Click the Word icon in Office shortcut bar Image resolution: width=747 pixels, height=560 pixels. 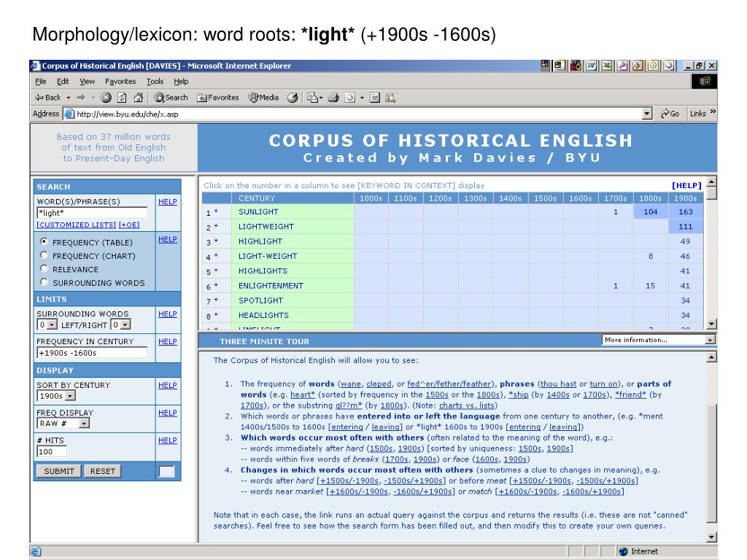(591, 66)
